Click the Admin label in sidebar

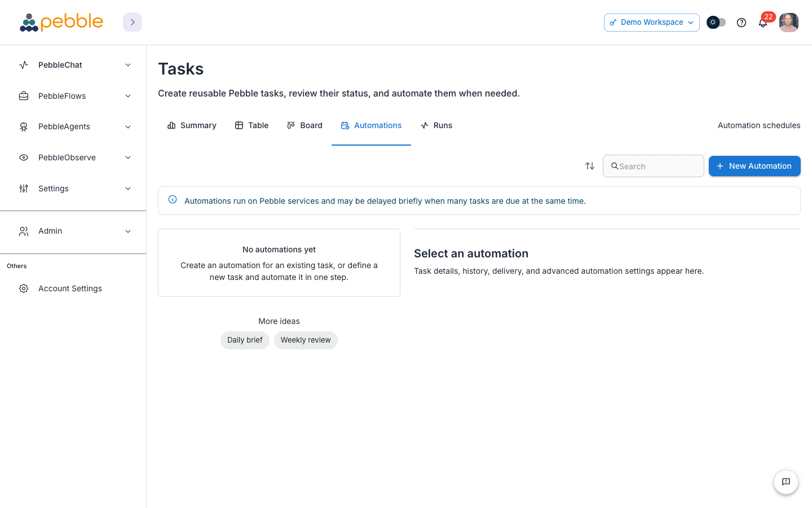click(x=50, y=231)
